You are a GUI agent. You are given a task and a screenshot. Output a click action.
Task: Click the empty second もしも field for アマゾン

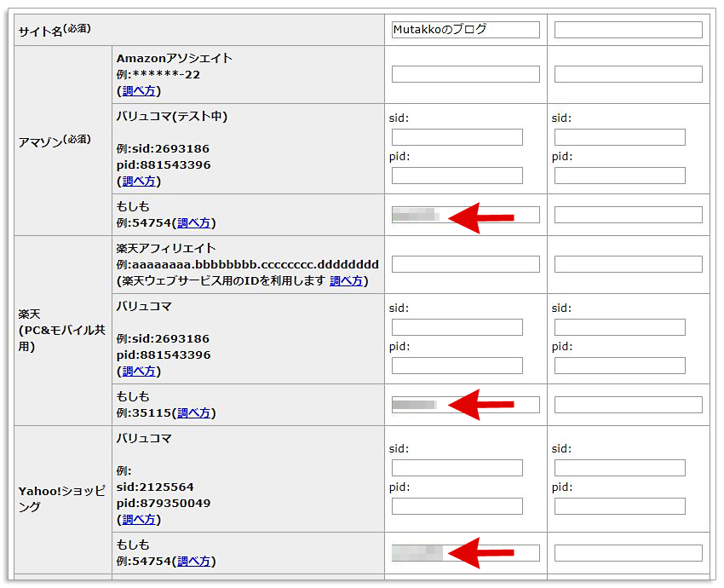click(628, 215)
